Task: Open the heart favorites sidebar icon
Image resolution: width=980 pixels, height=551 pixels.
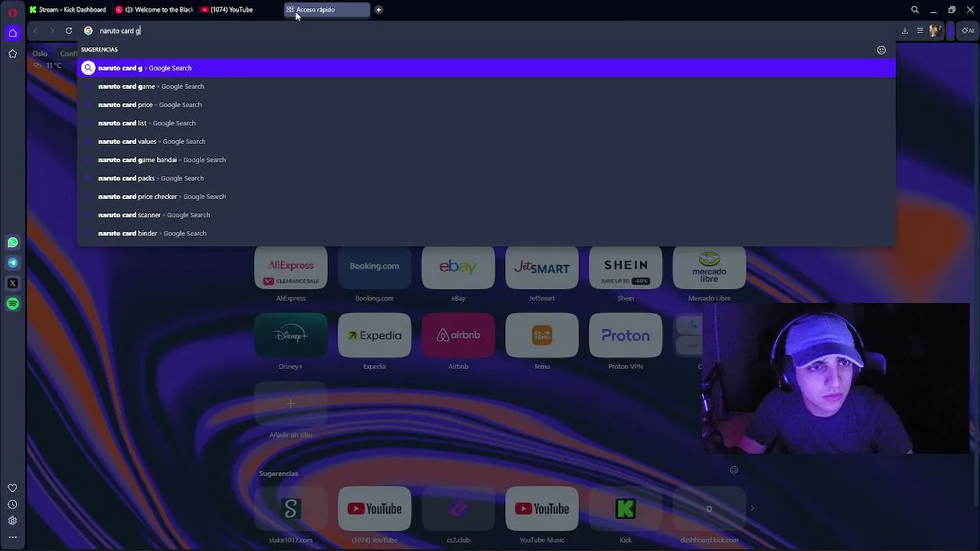Action: click(12, 488)
